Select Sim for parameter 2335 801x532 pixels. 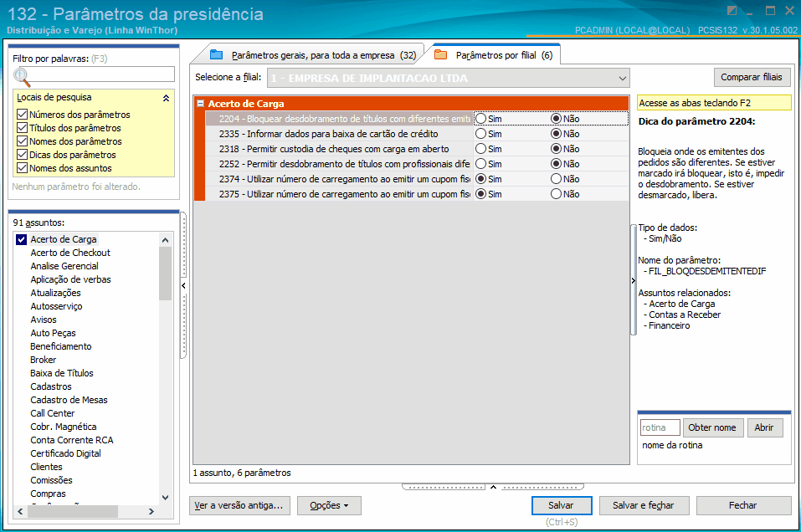click(480, 134)
